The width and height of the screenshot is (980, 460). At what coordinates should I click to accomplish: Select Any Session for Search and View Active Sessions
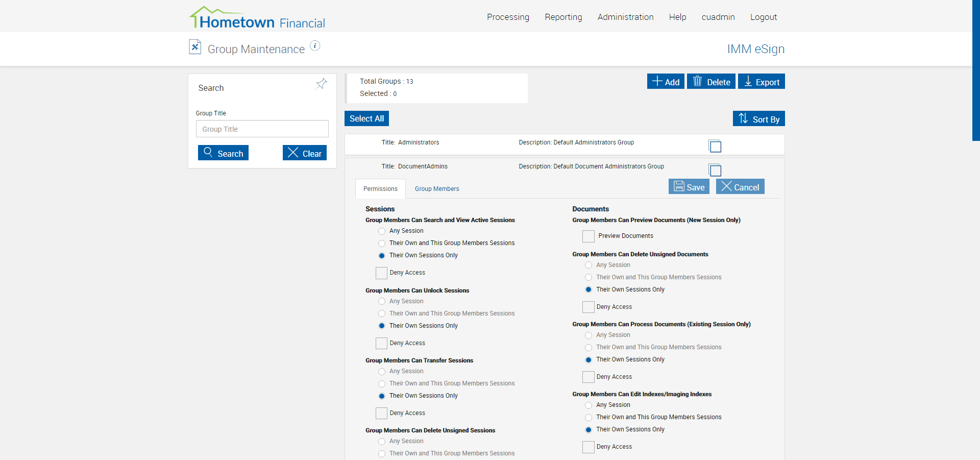pos(382,231)
